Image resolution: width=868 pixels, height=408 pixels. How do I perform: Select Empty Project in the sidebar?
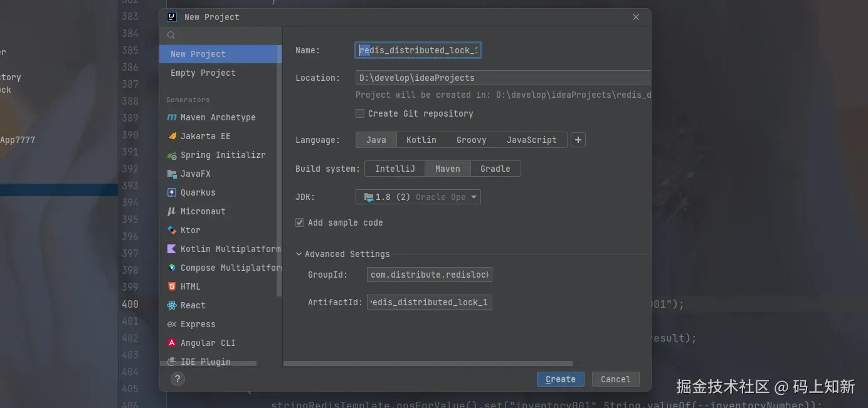pyautogui.click(x=203, y=73)
